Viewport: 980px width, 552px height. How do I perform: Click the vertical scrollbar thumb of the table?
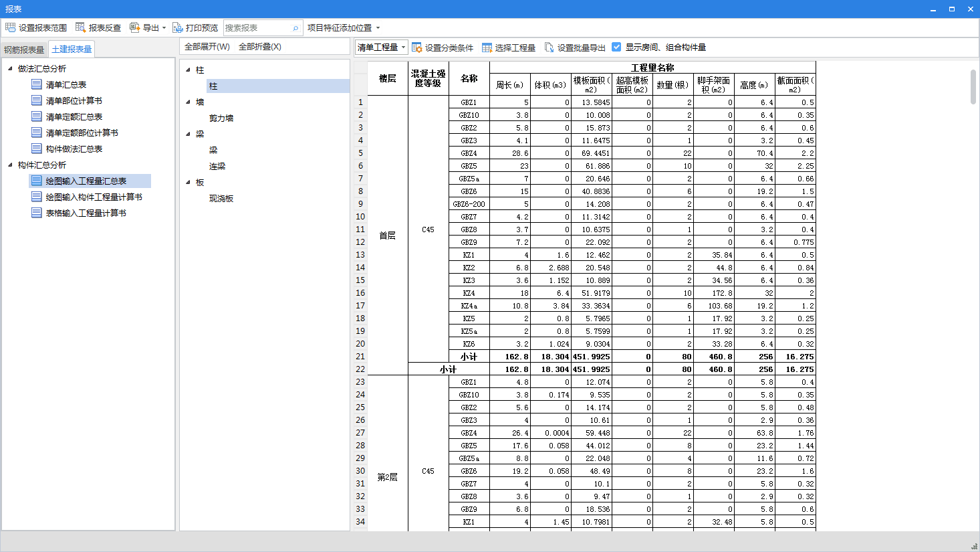973,87
